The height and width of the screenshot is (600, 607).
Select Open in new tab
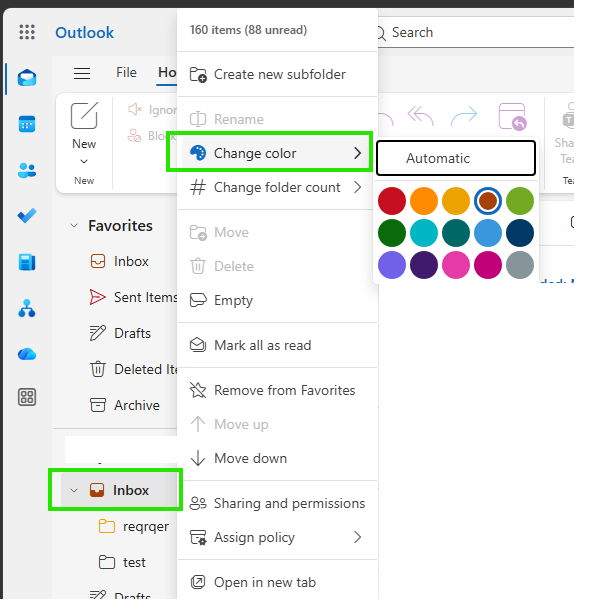(277, 582)
